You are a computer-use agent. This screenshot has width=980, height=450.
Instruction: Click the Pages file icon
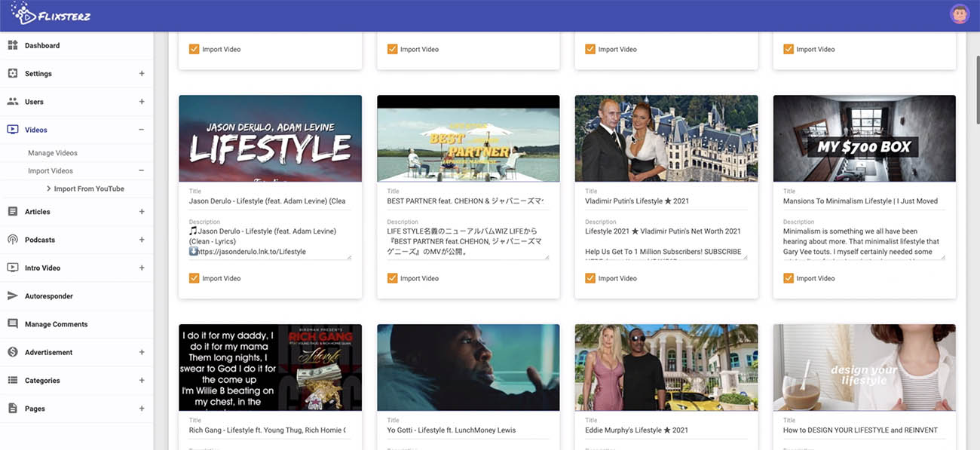pyautogui.click(x=13, y=409)
